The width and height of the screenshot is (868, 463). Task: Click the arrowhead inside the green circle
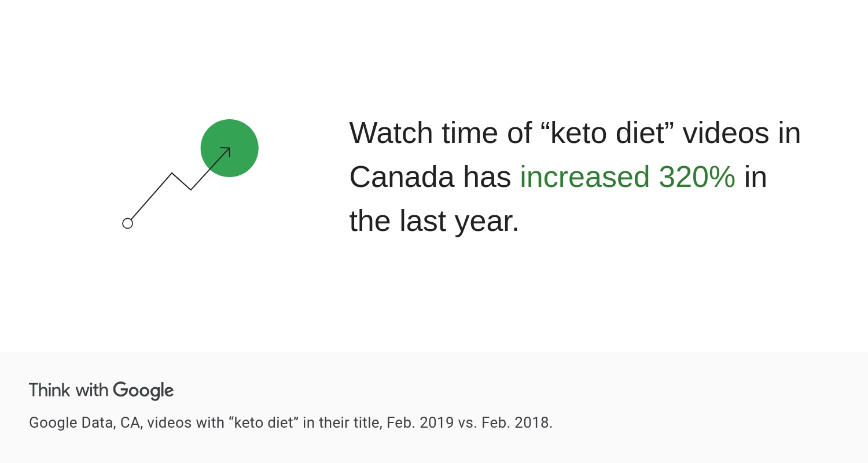coord(226,152)
